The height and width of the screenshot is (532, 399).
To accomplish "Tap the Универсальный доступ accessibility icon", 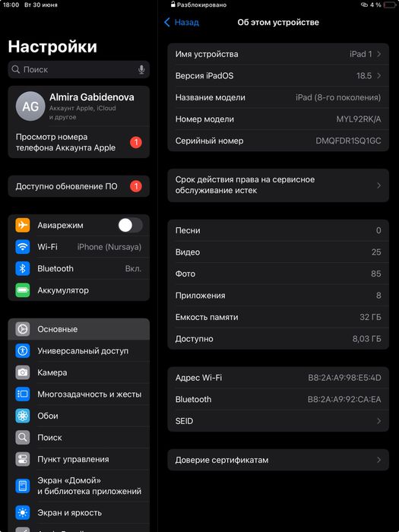I will point(23,350).
